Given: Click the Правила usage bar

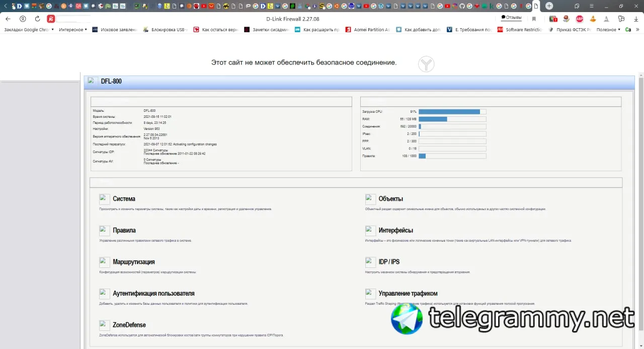Looking at the screenshot, I should coord(452,156).
